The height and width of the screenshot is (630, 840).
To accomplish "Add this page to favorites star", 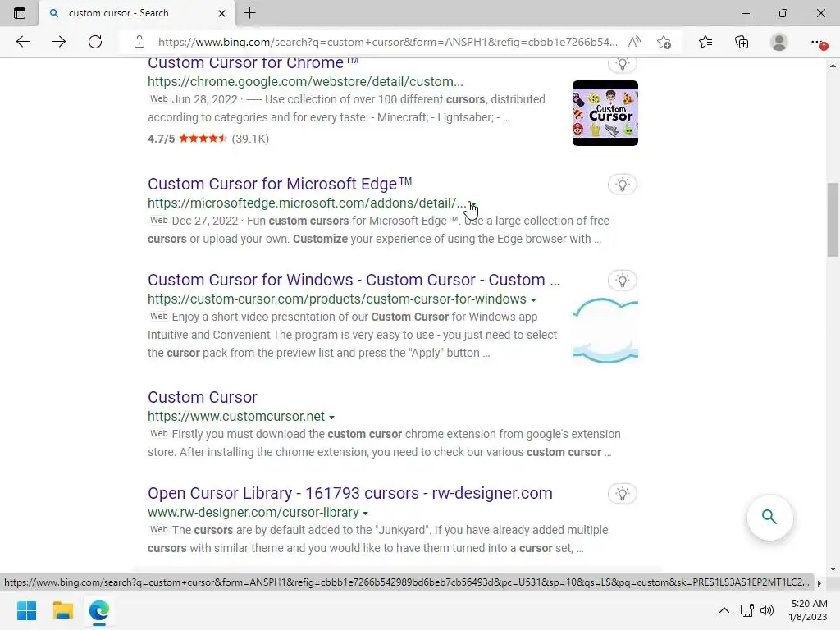I will point(664,42).
